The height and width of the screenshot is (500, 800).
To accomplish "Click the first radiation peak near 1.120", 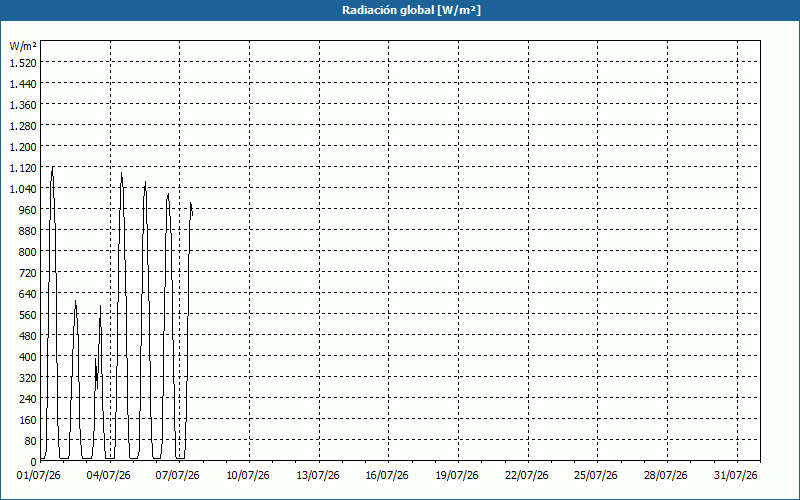I will pyautogui.click(x=53, y=167).
